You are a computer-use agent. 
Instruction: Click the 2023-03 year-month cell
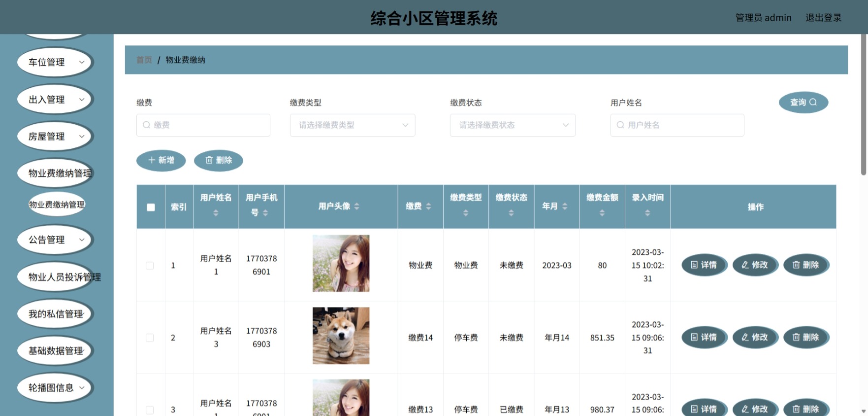557,265
